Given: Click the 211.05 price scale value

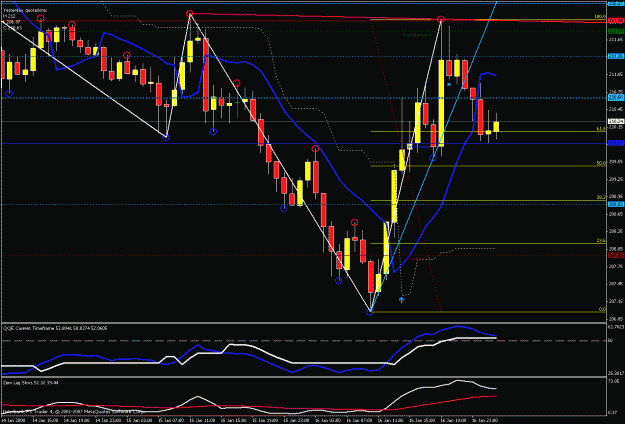Looking at the screenshot, I should click(616, 75).
